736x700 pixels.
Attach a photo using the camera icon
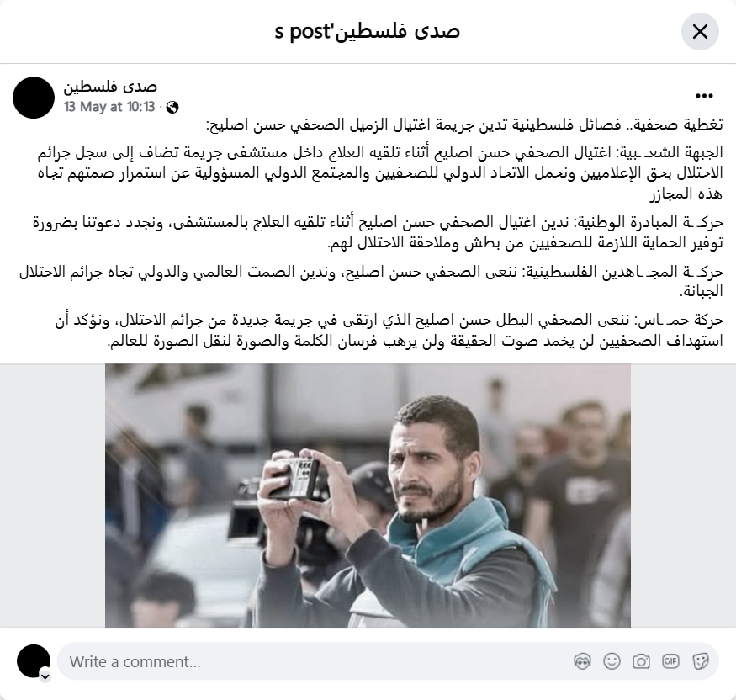click(641, 661)
